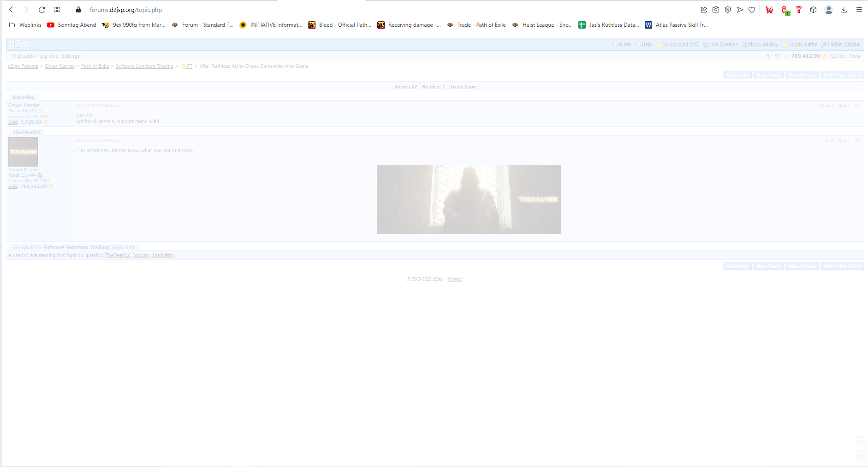Screen dimensions: 868x467
Task: Reload the page with the refresh icon
Action: tap(42, 10)
